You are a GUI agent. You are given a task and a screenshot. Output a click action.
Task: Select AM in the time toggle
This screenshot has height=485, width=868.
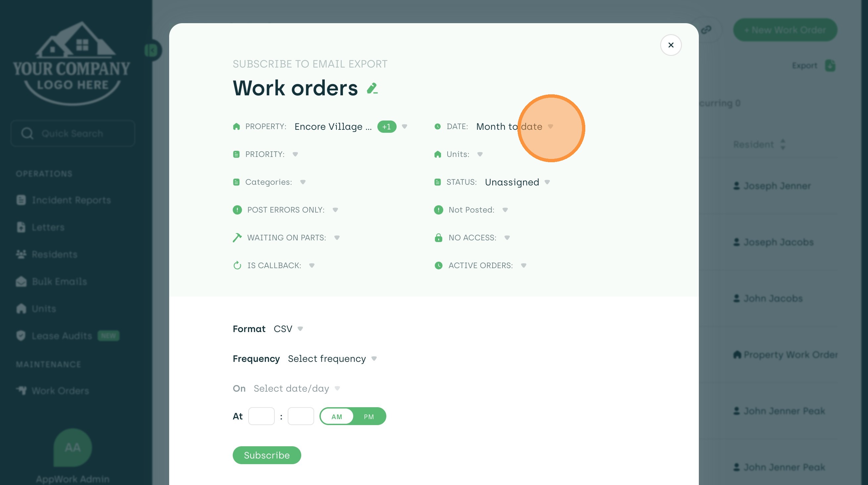pos(337,416)
